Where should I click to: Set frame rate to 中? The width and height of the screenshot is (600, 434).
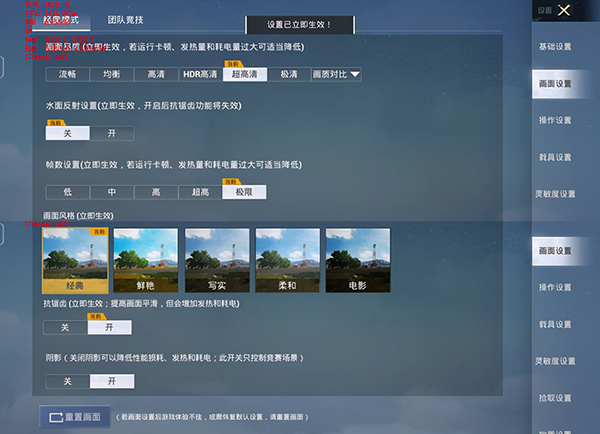111,192
